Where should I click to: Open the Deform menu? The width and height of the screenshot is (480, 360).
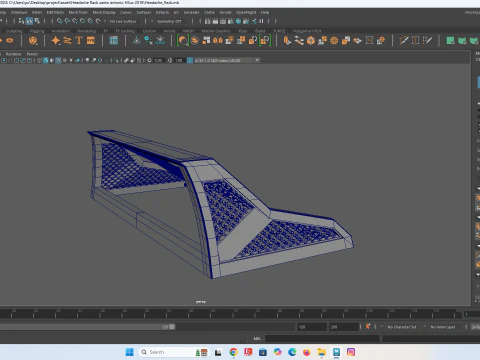coord(162,12)
